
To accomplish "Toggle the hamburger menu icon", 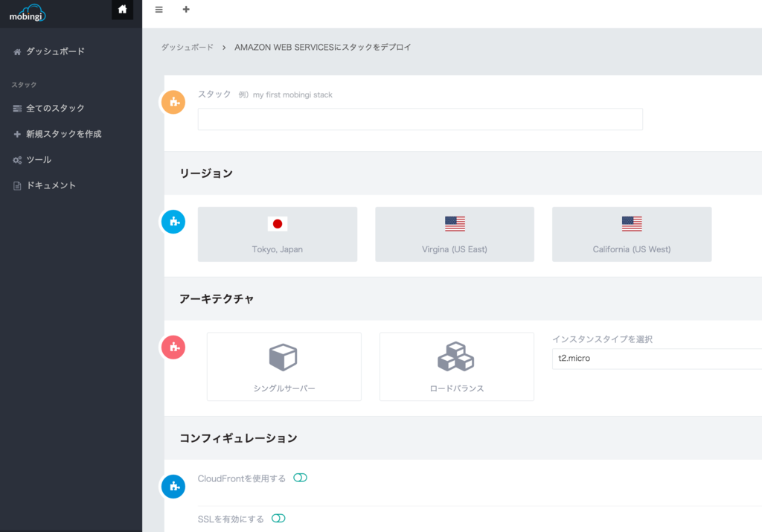I will pyautogui.click(x=159, y=10).
